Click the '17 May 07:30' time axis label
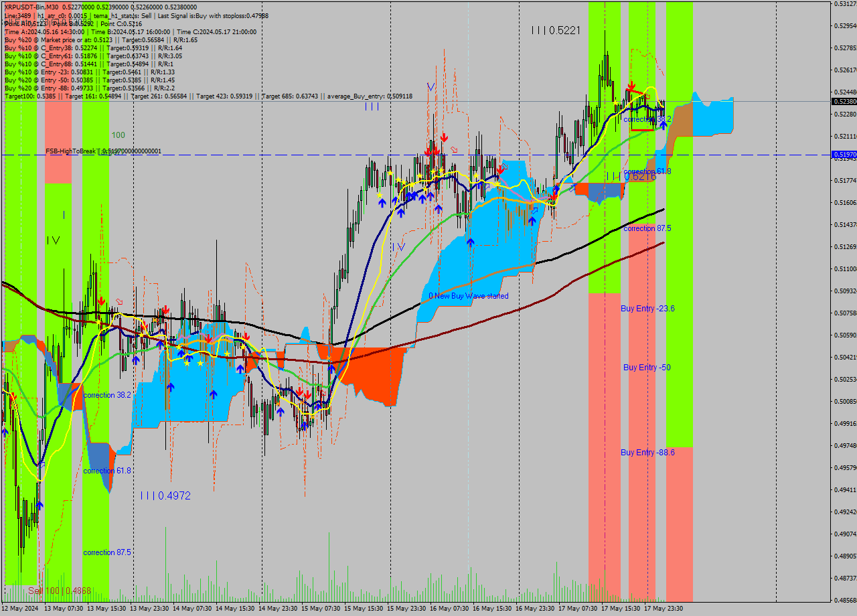This screenshot has height=616, width=857. click(578, 609)
